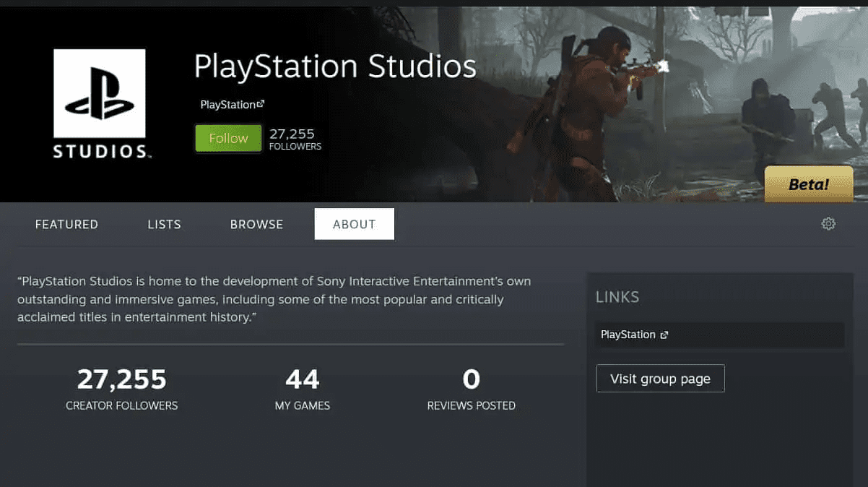
Task: Open curator page settings via gear icon
Action: 828,224
